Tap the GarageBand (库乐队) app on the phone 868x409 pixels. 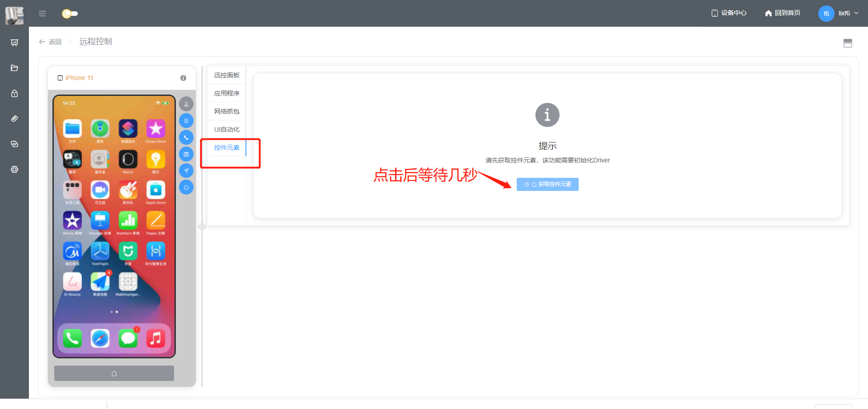tap(128, 190)
